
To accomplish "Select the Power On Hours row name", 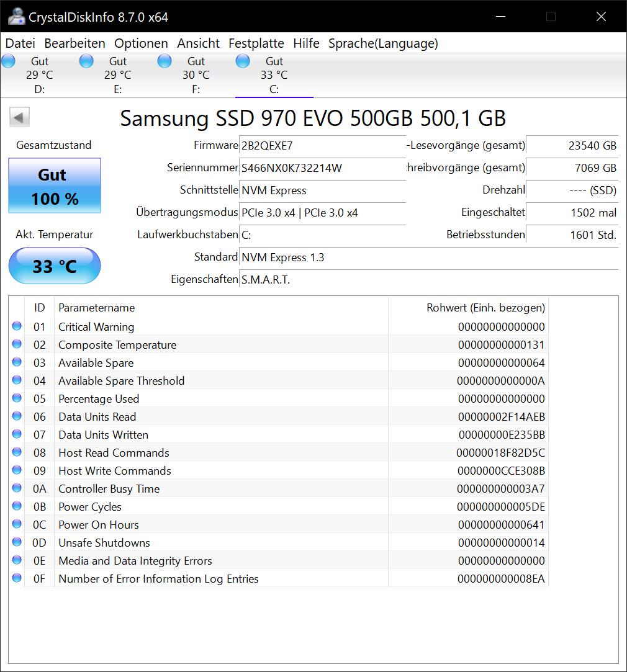I will click(x=99, y=525).
